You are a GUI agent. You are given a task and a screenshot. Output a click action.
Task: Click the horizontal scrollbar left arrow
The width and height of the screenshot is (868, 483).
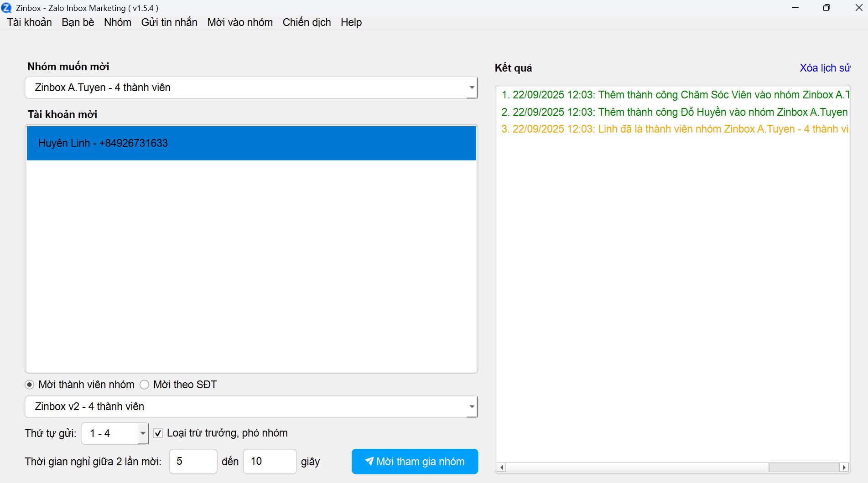point(502,467)
